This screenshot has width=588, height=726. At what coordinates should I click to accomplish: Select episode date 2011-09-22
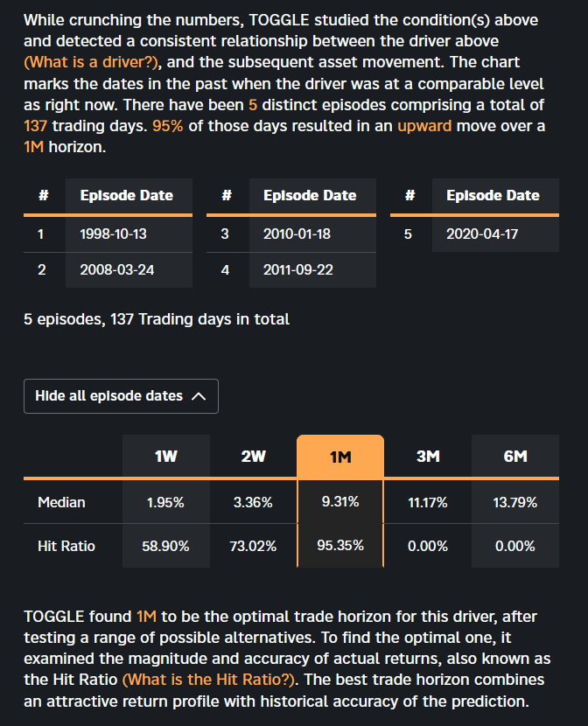(x=298, y=270)
